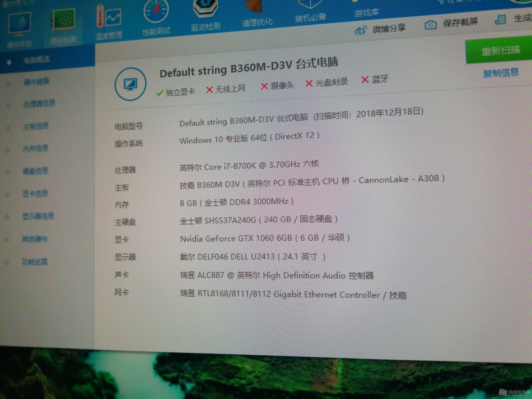The width and height of the screenshot is (532, 399).
Task: Open 处理器信息 sidebar item
Action: [x=39, y=104]
